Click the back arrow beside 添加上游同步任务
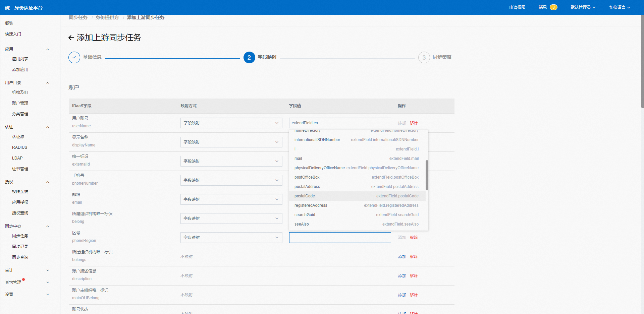644x314 pixels. 71,38
